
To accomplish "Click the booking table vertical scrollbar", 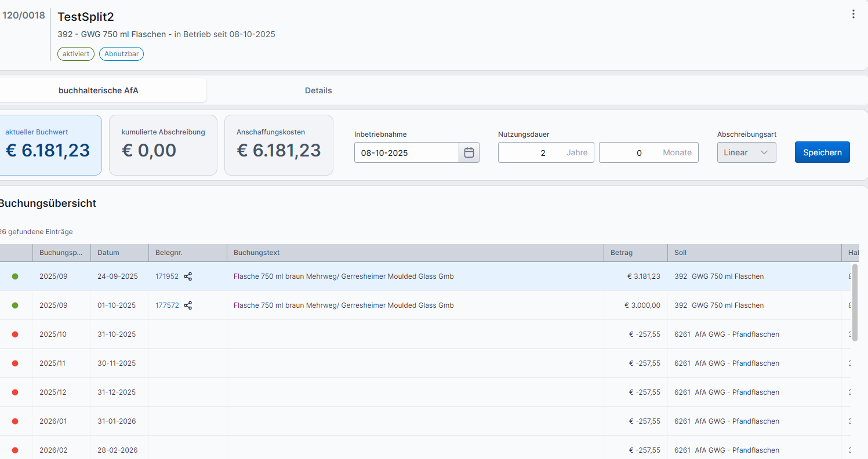I will tap(855, 301).
